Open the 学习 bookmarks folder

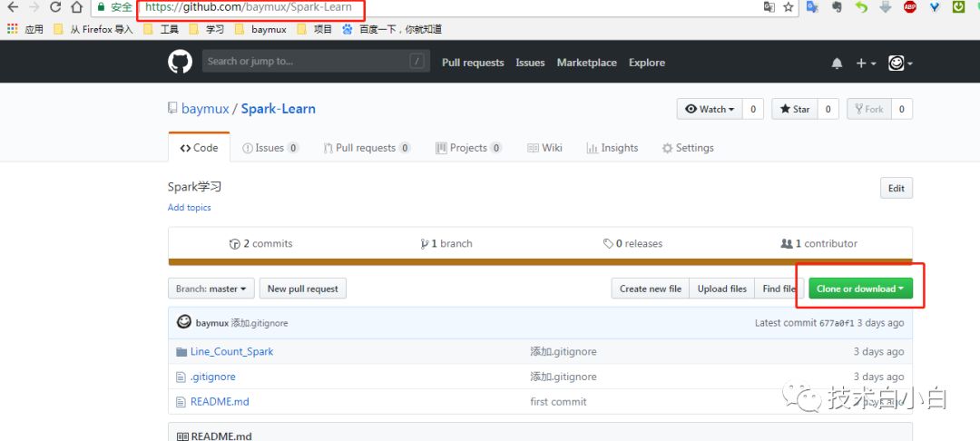[207, 29]
